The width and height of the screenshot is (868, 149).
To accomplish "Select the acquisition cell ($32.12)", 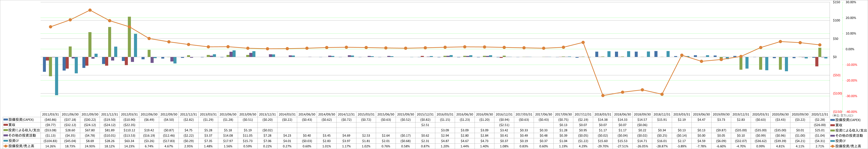I will pos(70,125).
